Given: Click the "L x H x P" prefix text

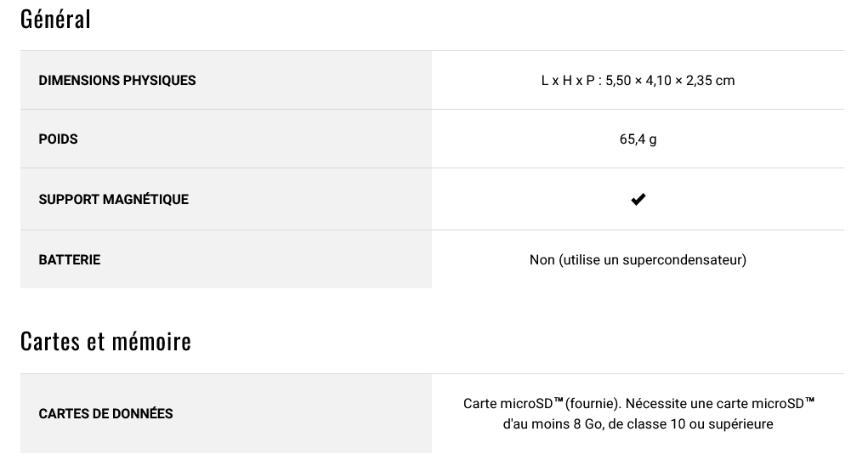Looking at the screenshot, I should [568, 80].
